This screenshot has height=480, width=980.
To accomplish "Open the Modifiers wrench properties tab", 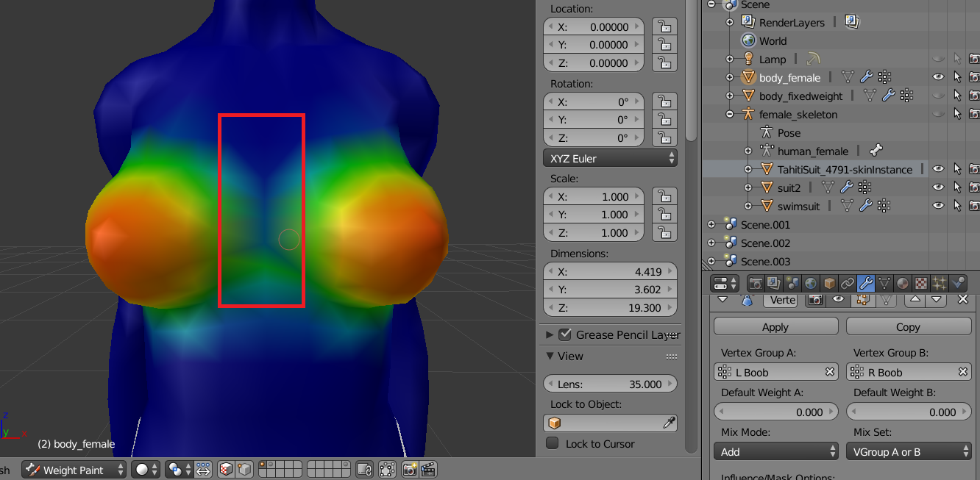I will point(866,283).
